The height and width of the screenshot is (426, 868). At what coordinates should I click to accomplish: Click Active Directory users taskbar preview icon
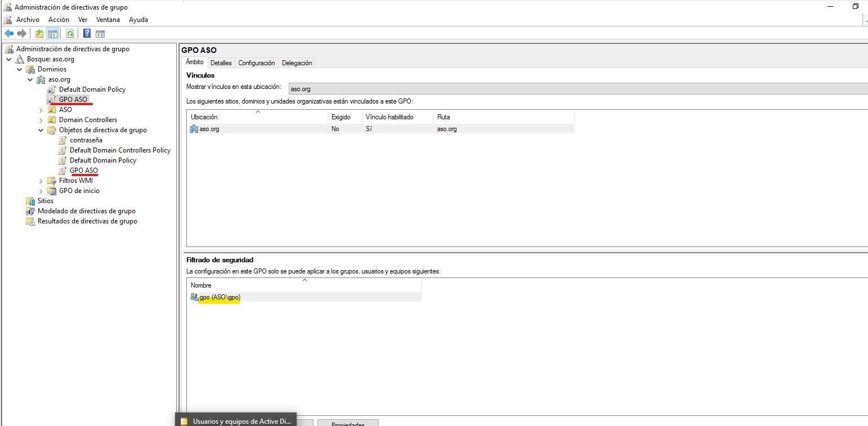click(x=184, y=421)
